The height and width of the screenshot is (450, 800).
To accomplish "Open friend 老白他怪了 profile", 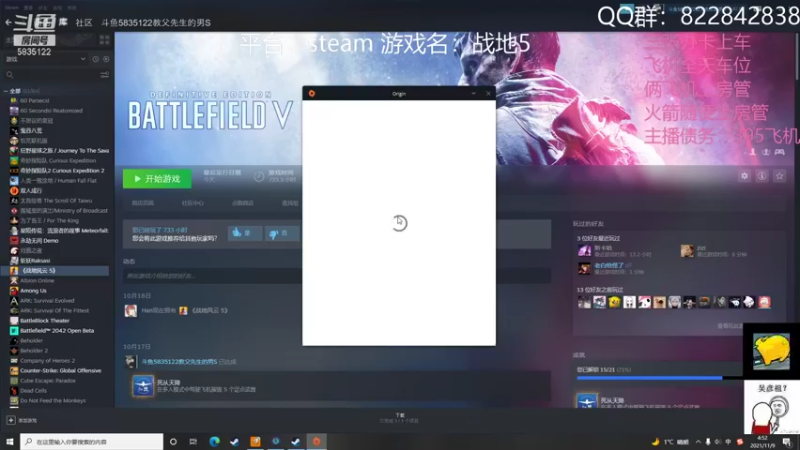I will [608, 265].
